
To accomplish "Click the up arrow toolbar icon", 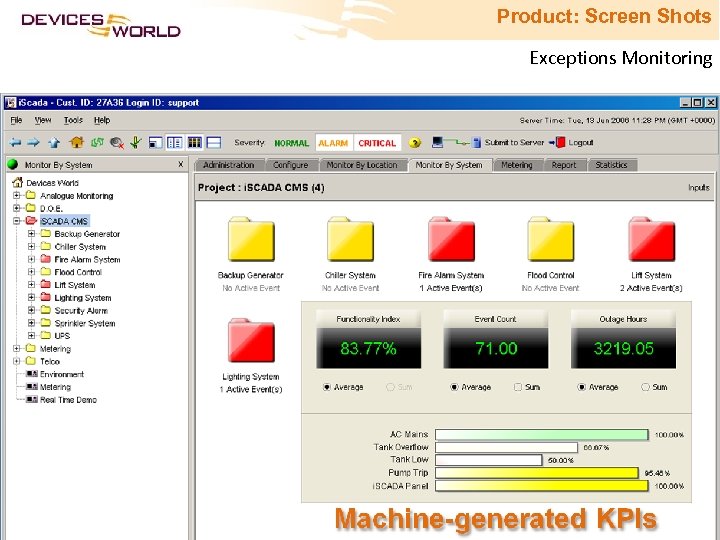I will point(54,143).
